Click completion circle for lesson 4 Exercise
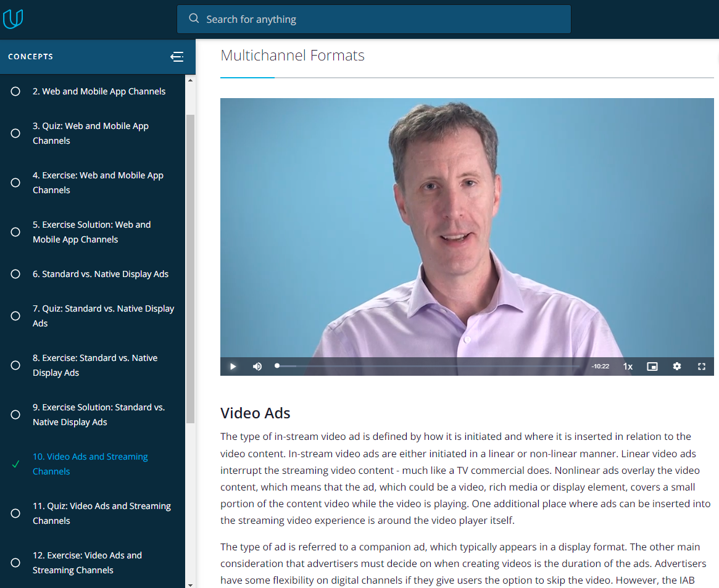The height and width of the screenshot is (588, 719). click(x=15, y=183)
